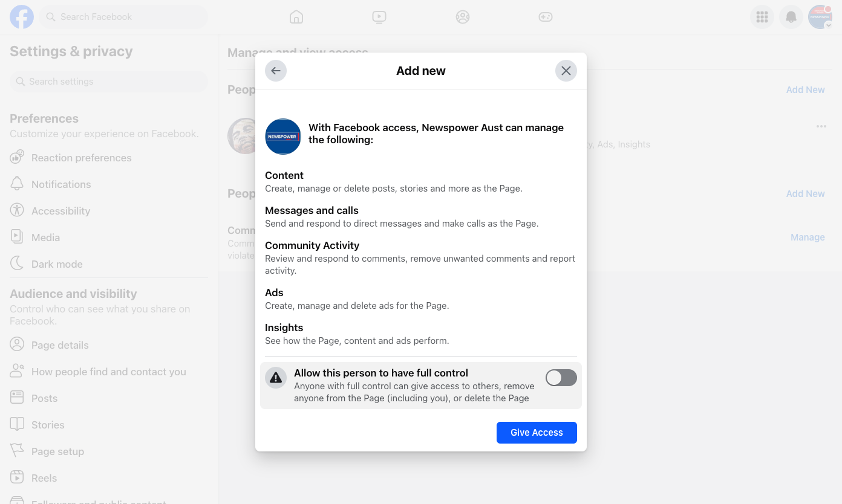Open the Menu grid icon
Viewport: 842px width, 504px height.
point(762,17)
